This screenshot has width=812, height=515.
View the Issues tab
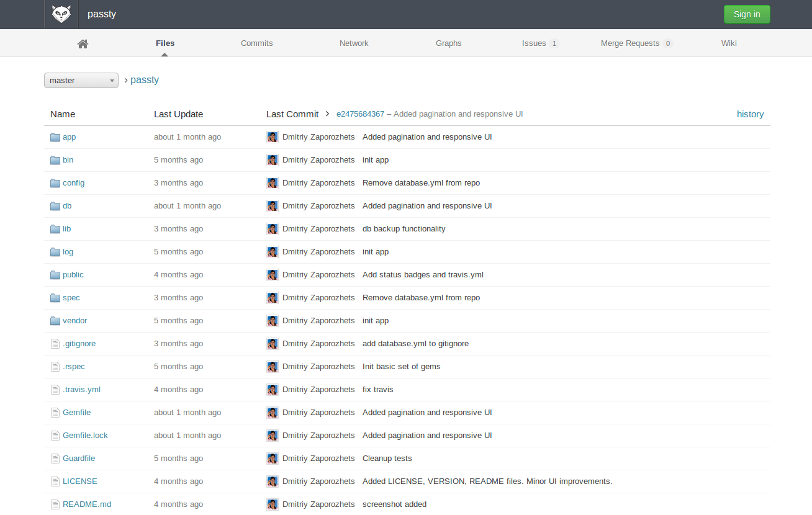pos(534,43)
